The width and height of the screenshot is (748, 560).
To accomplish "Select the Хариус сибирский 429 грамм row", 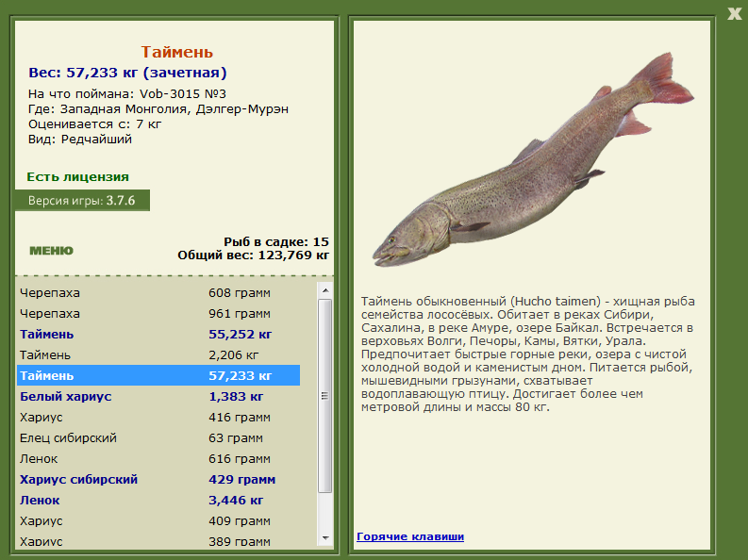I will 158,480.
